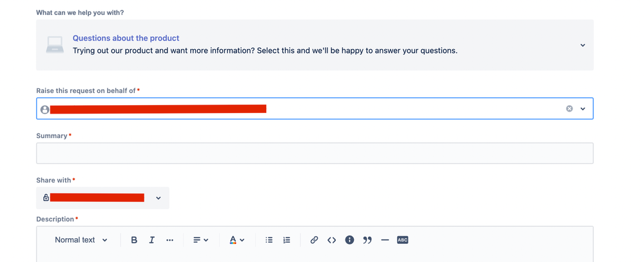Expand the request type selector chevron
This screenshot has height=262, width=644.
pos(582,45)
